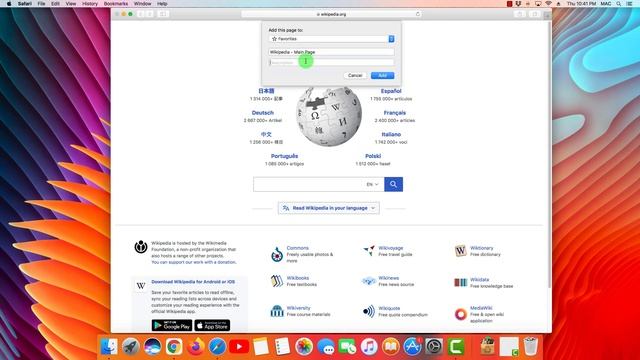Open the History menu
The height and width of the screenshot is (360, 640).
[90, 4]
